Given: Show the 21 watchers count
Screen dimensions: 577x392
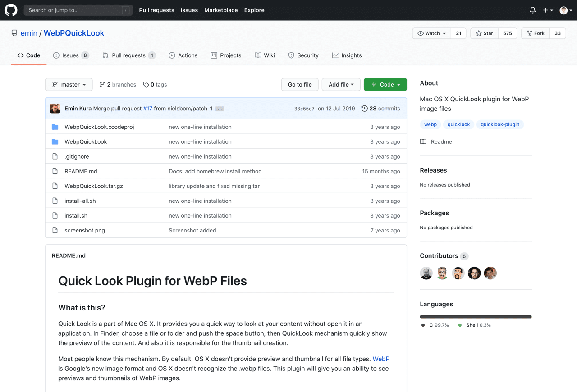Looking at the screenshot, I should (458, 33).
